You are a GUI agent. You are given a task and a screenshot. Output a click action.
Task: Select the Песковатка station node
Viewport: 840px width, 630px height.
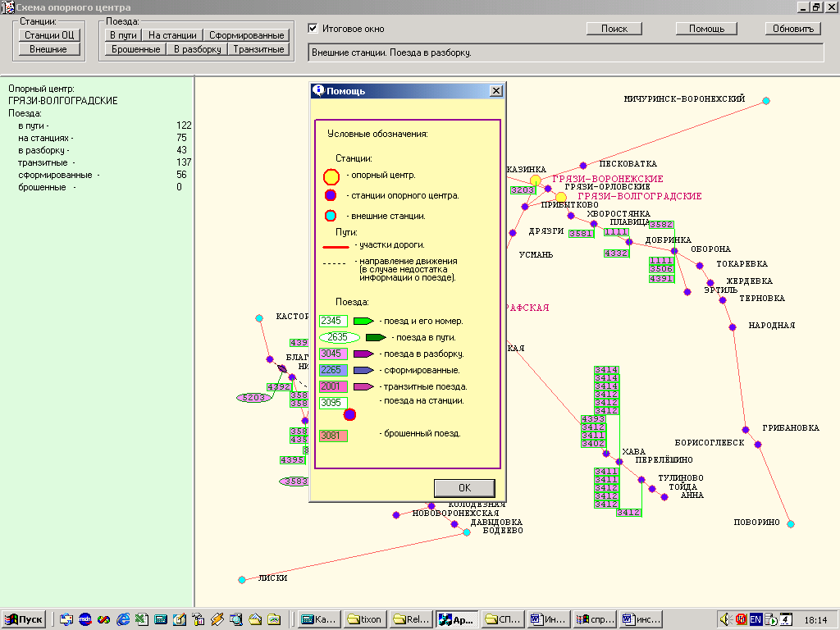[x=583, y=165]
